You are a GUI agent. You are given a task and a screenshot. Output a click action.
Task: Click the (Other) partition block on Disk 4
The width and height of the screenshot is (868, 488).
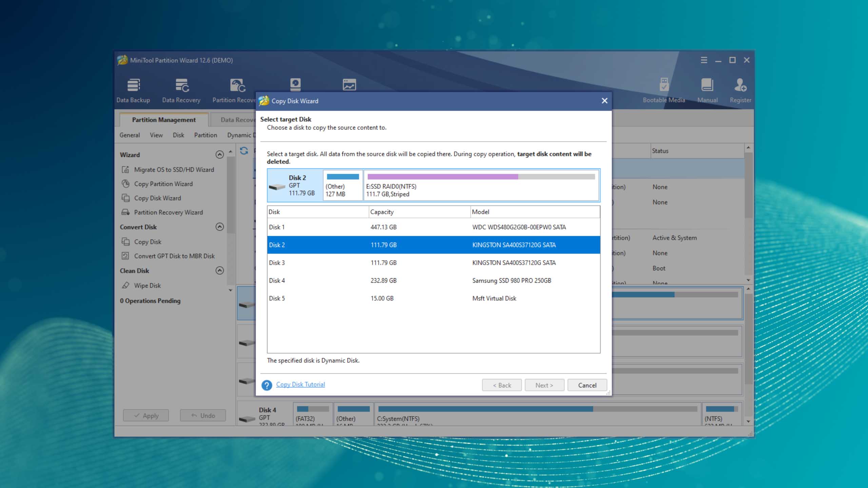click(x=354, y=414)
